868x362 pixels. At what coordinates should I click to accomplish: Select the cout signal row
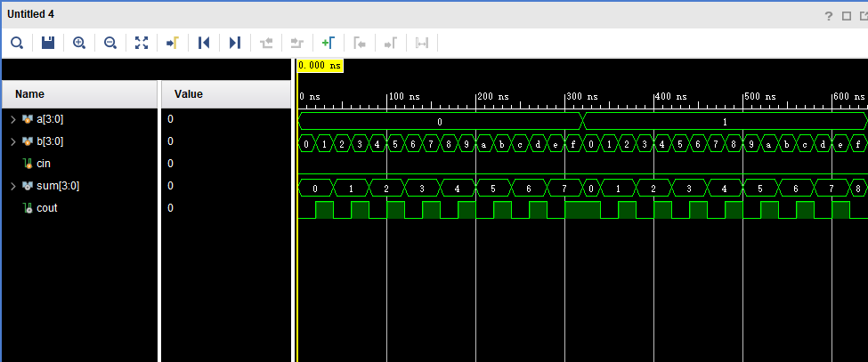point(46,208)
